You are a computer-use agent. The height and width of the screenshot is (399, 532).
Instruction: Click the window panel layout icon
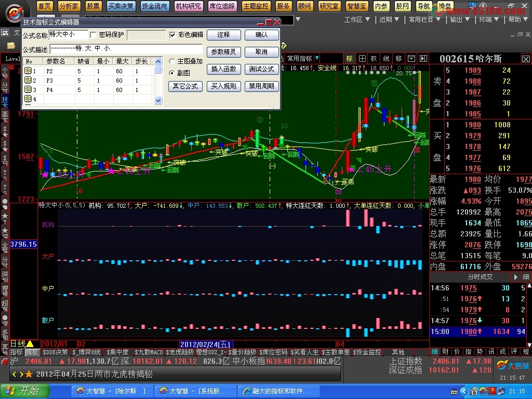(x=411, y=58)
